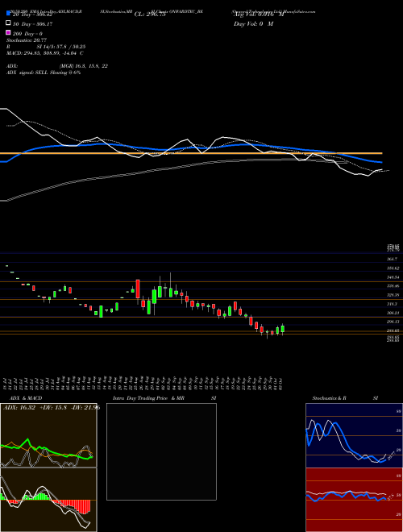
Task: Click the tall red candlestick near 25 Aug
Action: [x=138, y=289]
